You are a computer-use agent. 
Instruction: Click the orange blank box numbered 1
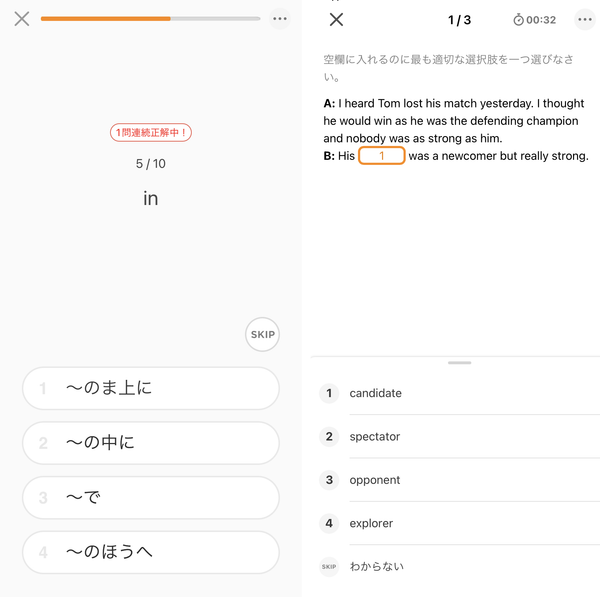click(x=382, y=156)
